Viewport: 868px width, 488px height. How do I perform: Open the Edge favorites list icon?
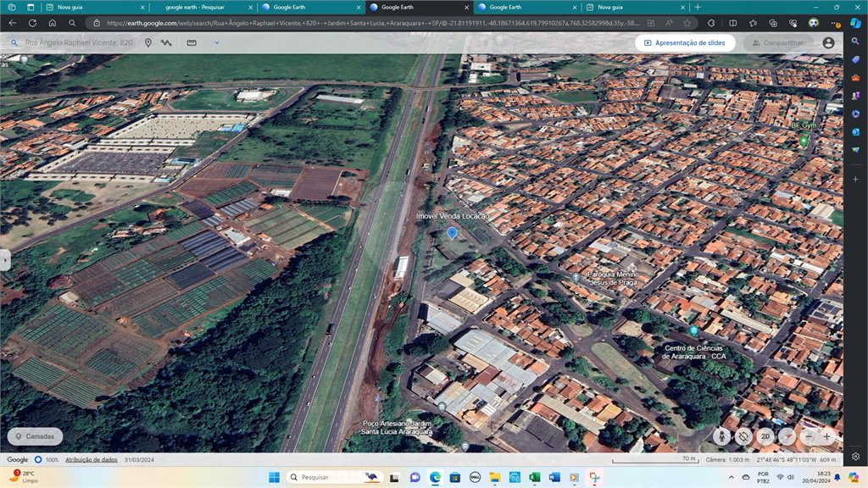click(753, 23)
